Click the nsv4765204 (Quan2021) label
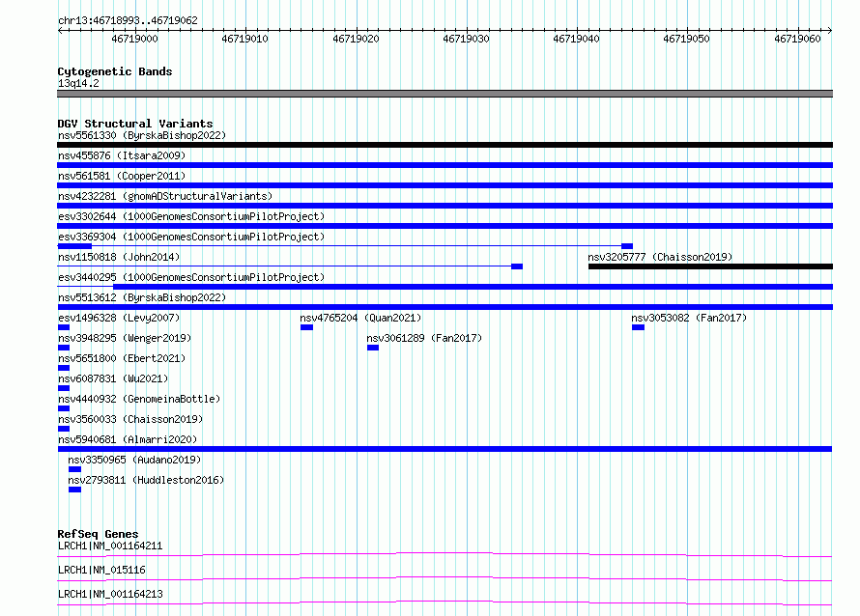This screenshot has height=616, width=860. click(360, 318)
